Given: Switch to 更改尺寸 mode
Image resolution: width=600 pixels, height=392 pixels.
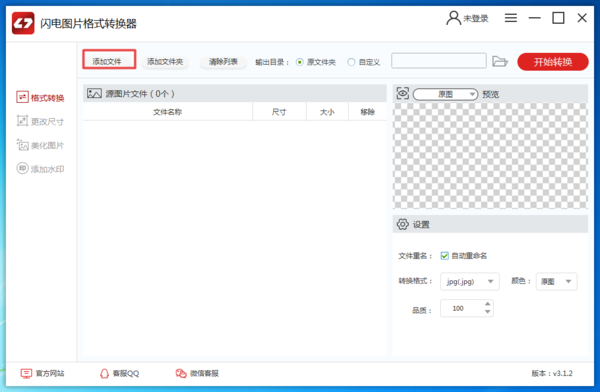Looking at the screenshot, I should click(x=40, y=121).
